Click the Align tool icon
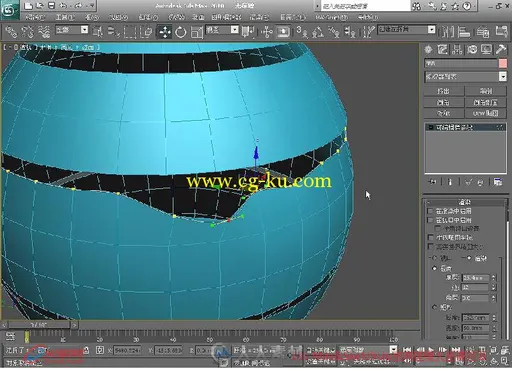The width and height of the screenshot is (512, 369). coord(464,32)
